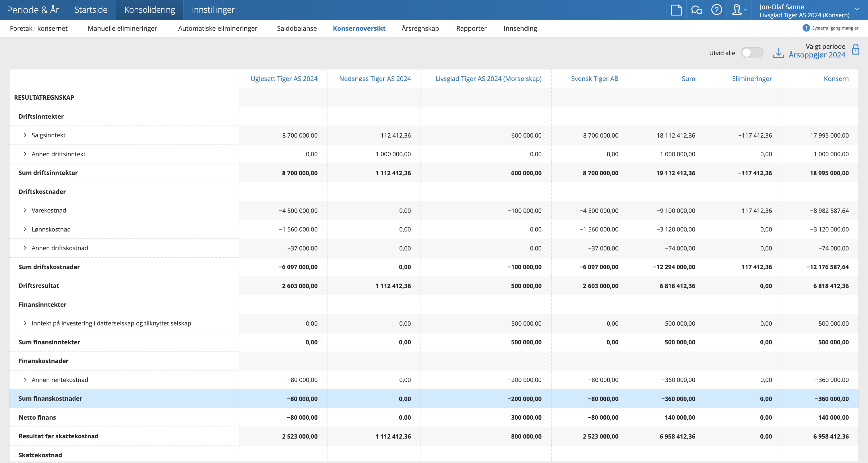
Task: Expand the Annen driftskostnad row
Action: pos(25,248)
